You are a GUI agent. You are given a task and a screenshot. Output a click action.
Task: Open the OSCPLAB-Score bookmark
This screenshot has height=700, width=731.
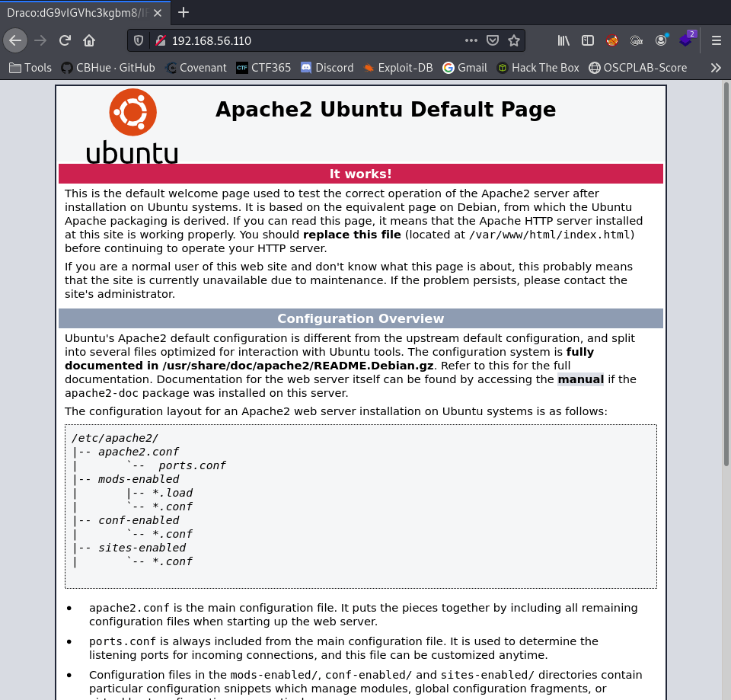coord(638,68)
